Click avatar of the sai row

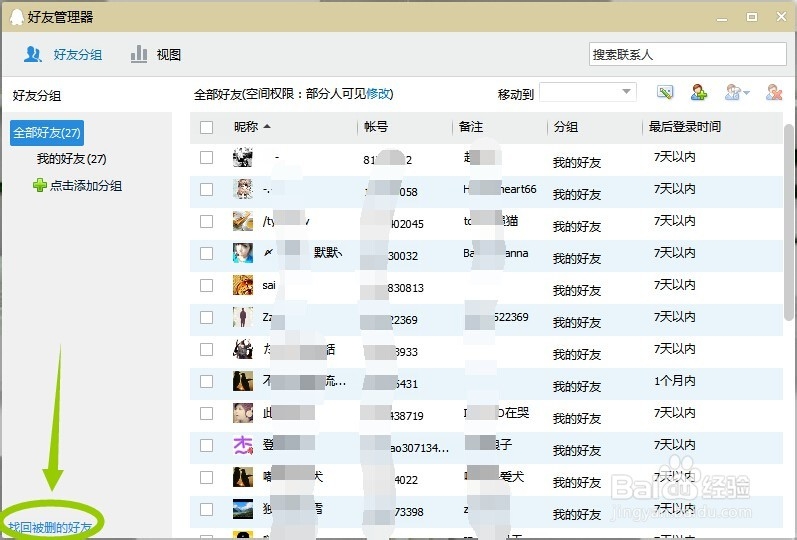pos(243,285)
